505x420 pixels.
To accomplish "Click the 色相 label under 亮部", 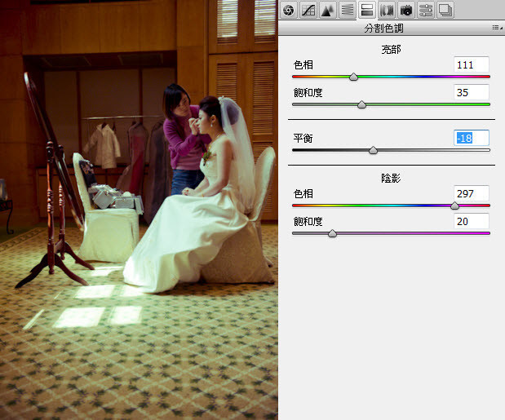I will click(303, 65).
